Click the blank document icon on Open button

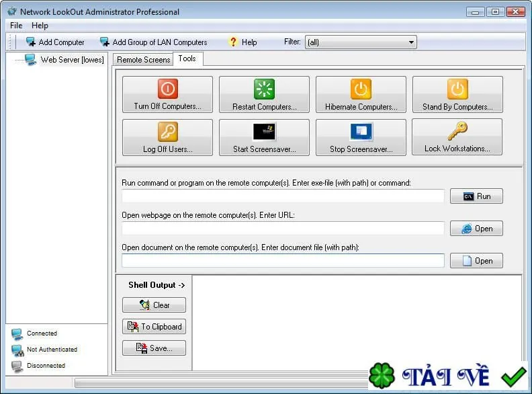467,261
